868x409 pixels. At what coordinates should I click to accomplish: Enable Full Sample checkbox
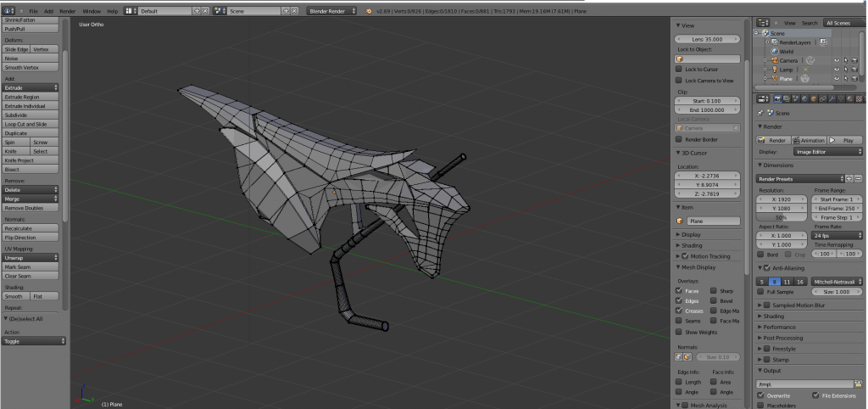[x=760, y=292]
